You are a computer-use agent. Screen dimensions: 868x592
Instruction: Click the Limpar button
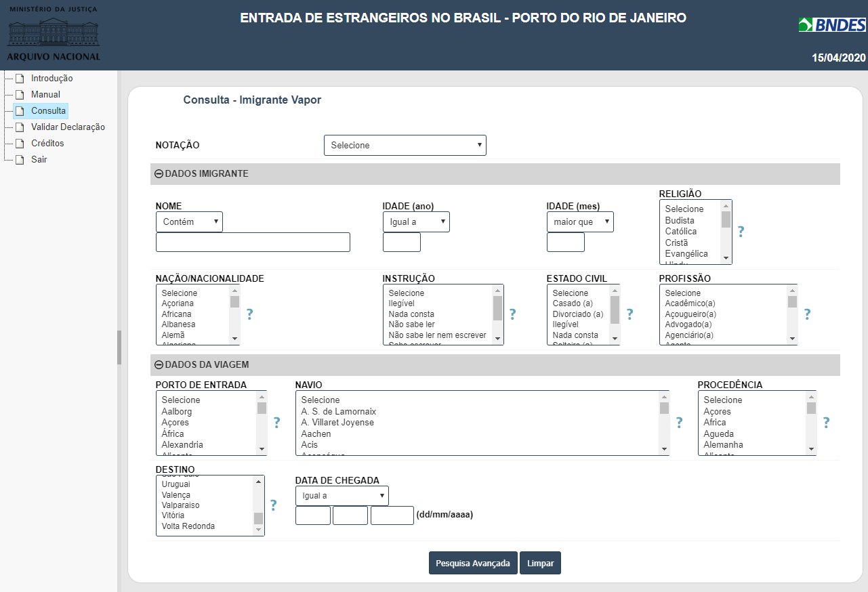coord(540,563)
